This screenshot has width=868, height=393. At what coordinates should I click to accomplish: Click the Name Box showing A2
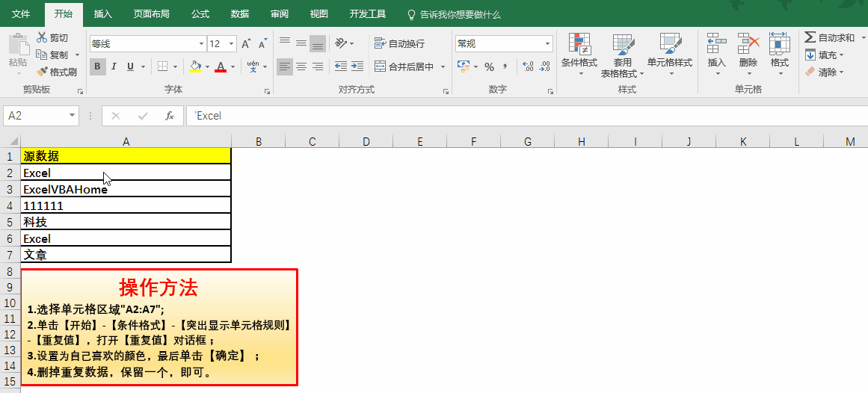(37, 116)
